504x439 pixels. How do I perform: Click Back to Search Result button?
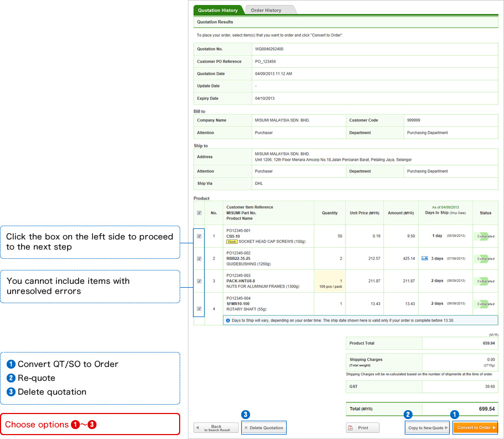coord(216,428)
